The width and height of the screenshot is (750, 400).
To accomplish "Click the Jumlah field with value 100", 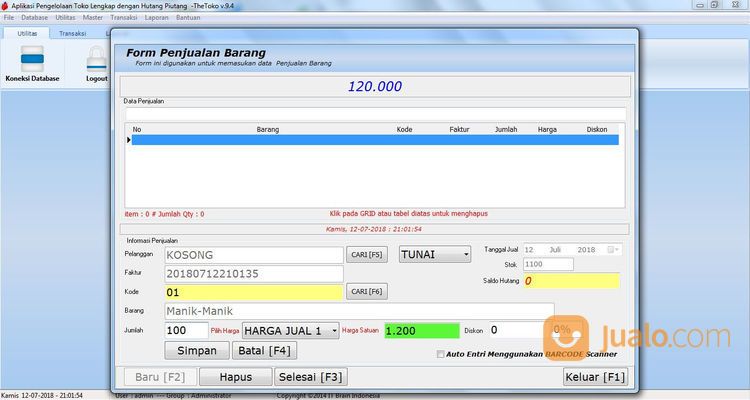I will click(x=187, y=330).
